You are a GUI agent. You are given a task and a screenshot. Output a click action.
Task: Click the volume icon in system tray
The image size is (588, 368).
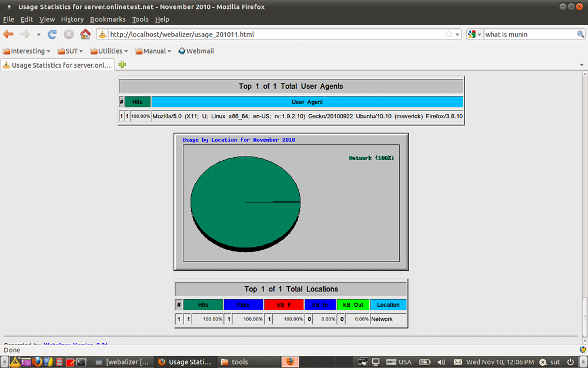coord(441,362)
